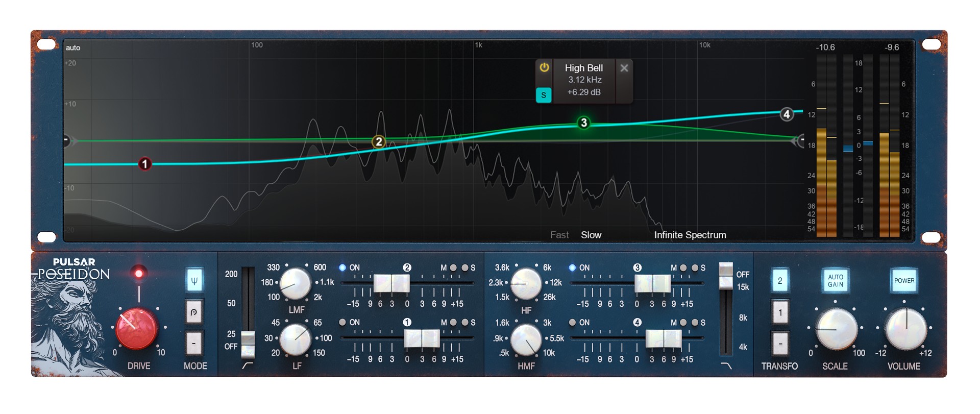Screen dimensions: 980x414
Task: Click the HF frequency knob
Action: pyautogui.click(x=526, y=284)
